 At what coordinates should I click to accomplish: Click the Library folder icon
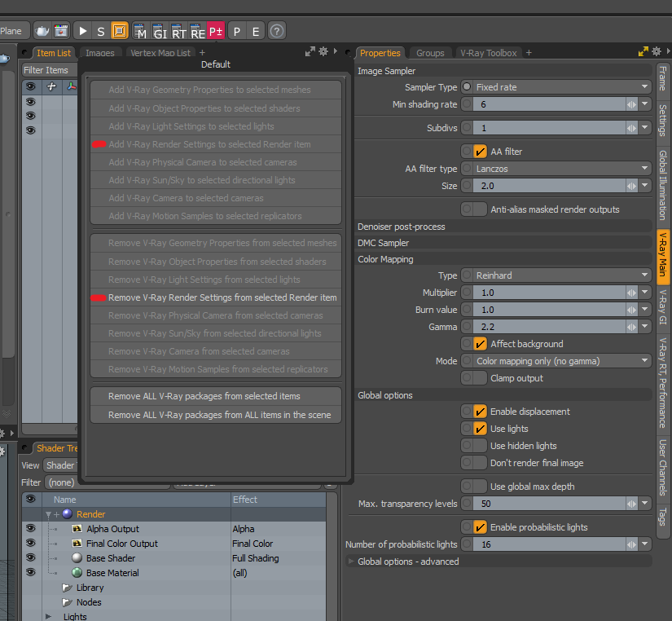[67, 588]
